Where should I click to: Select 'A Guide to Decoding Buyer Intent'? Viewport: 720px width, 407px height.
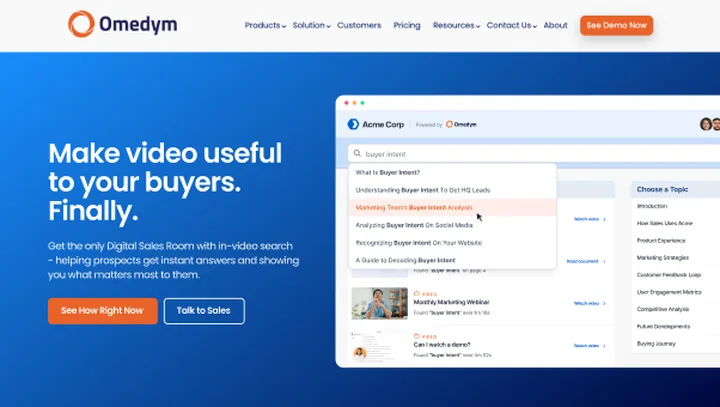point(452,260)
